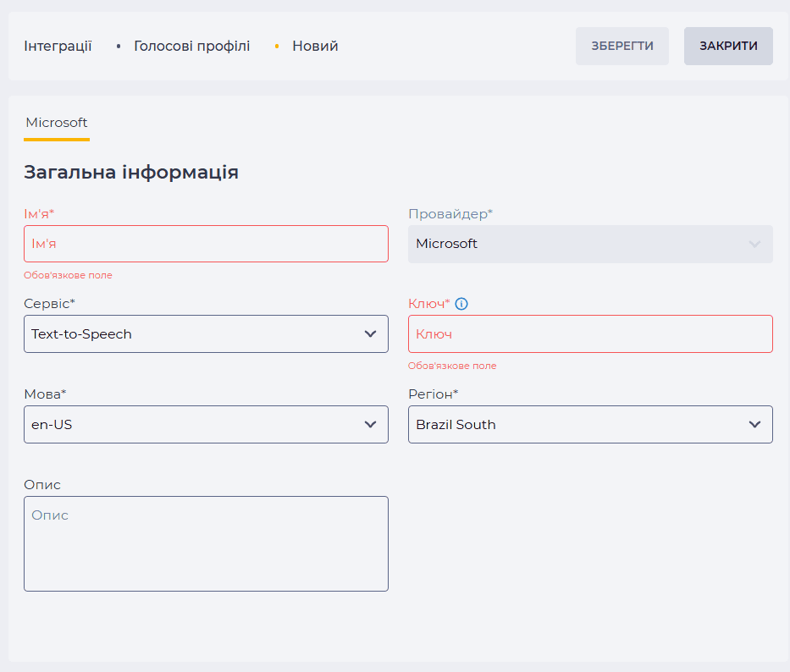The height and width of the screenshot is (672, 790).
Task: Click the Загальна інформація heading
Action: point(131,173)
